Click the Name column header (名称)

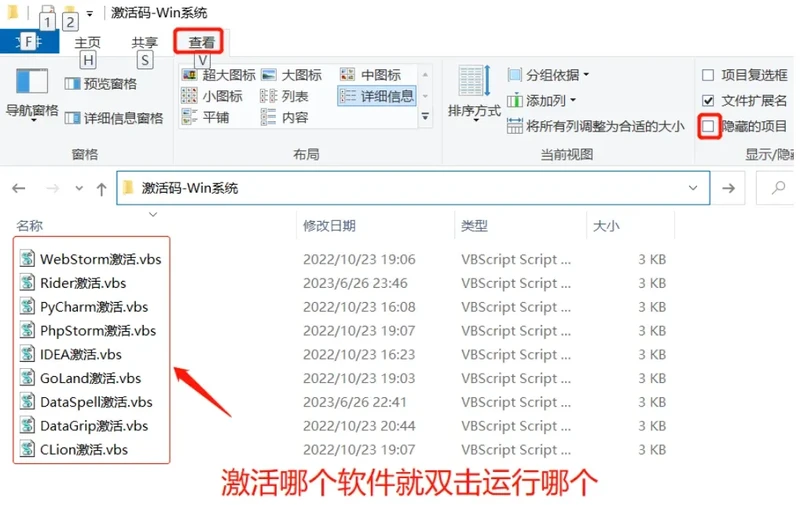click(x=30, y=227)
